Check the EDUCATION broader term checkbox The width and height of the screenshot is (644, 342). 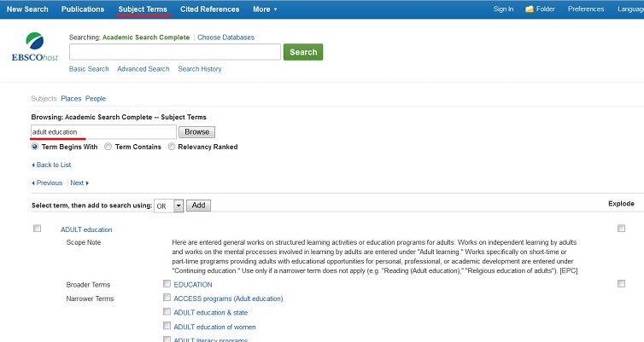pos(167,283)
